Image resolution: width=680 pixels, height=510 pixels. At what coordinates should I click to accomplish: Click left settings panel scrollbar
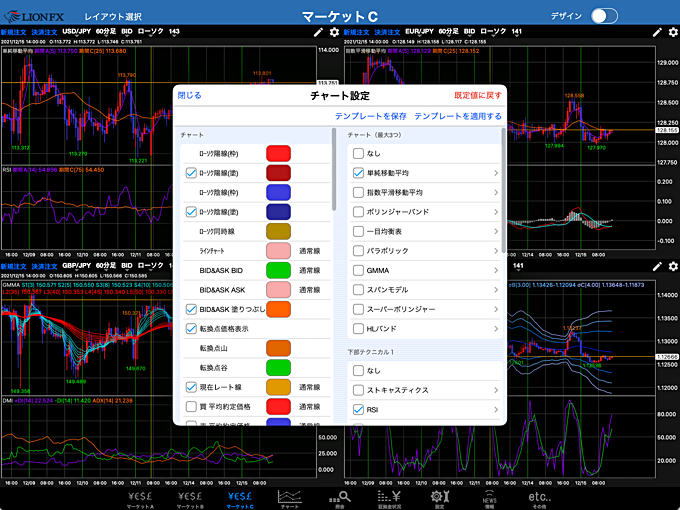(x=334, y=169)
